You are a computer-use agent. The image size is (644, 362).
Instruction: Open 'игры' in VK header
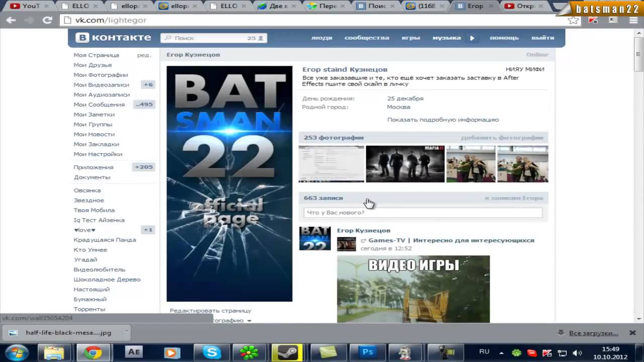(x=411, y=38)
